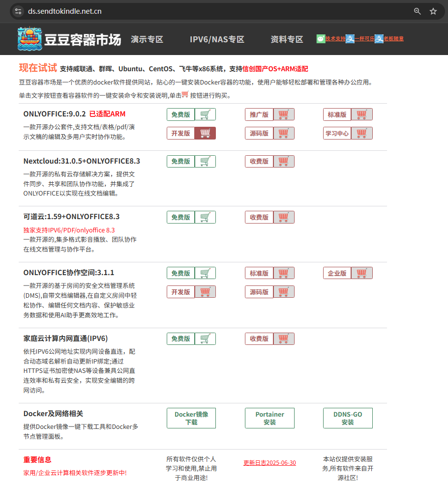Click the cart icon for 协作空间 免费版

[205, 273]
